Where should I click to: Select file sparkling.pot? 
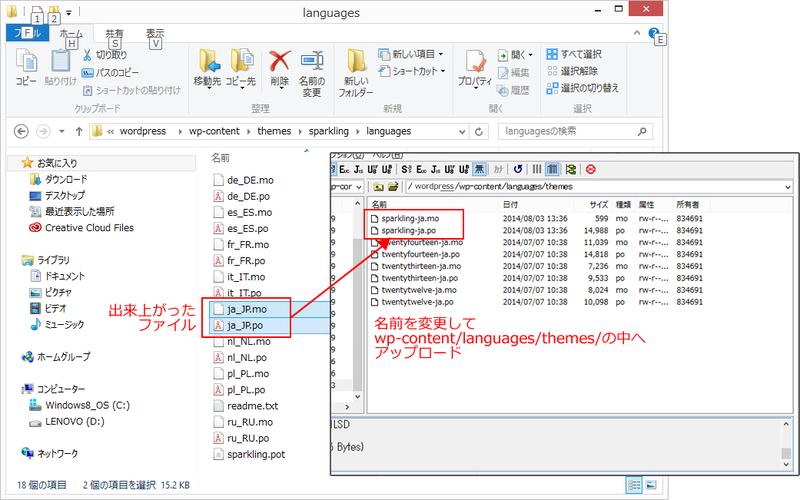click(249, 454)
